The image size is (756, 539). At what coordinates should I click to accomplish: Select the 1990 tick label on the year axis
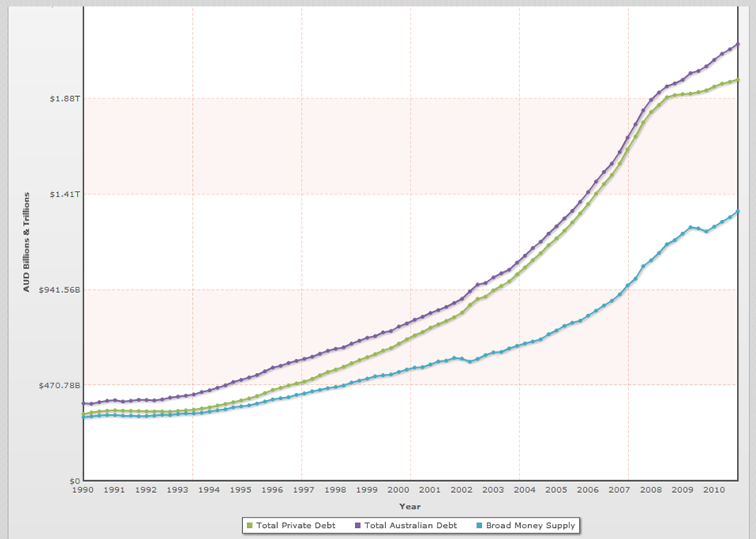(83, 491)
